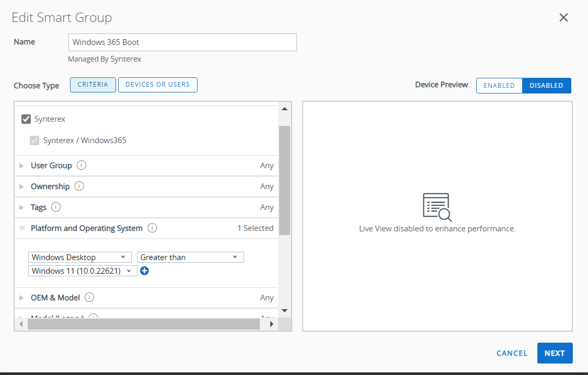Switch to Devices or Users type
This screenshot has width=588, height=375.
click(x=157, y=85)
